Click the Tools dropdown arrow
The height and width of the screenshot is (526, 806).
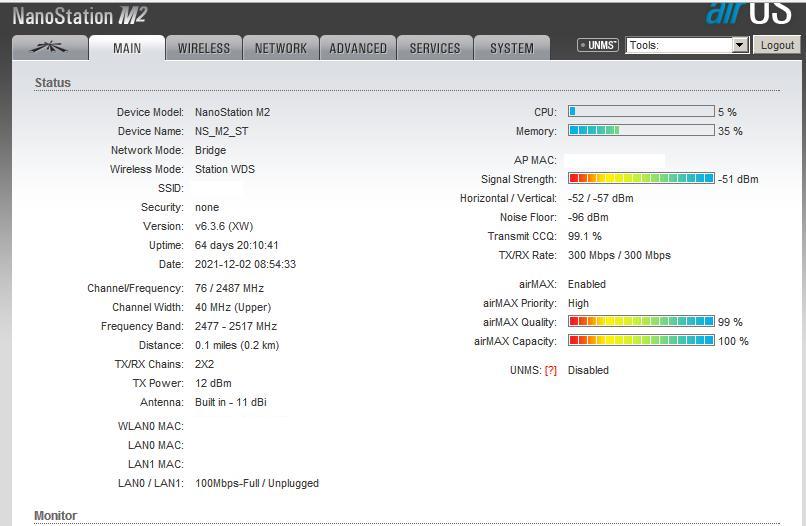point(740,45)
